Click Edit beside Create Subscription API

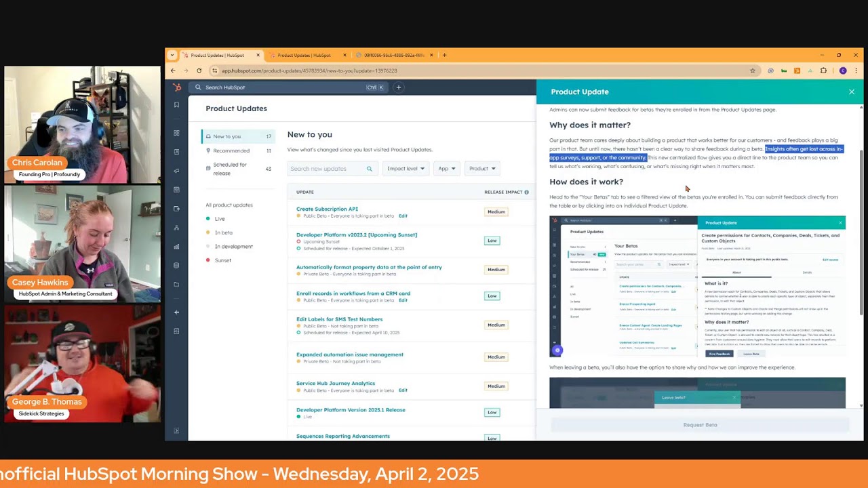(x=403, y=216)
